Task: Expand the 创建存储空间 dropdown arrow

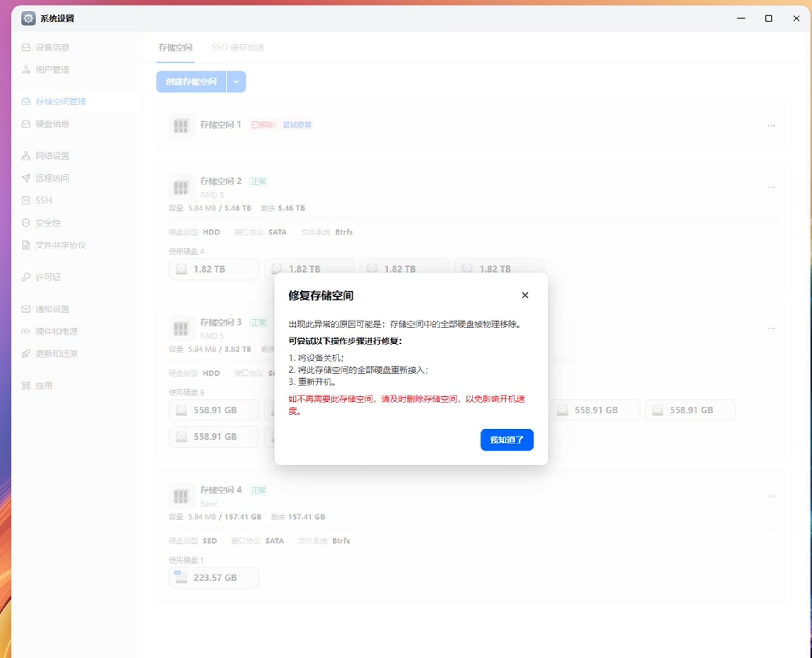Action: click(236, 81)
